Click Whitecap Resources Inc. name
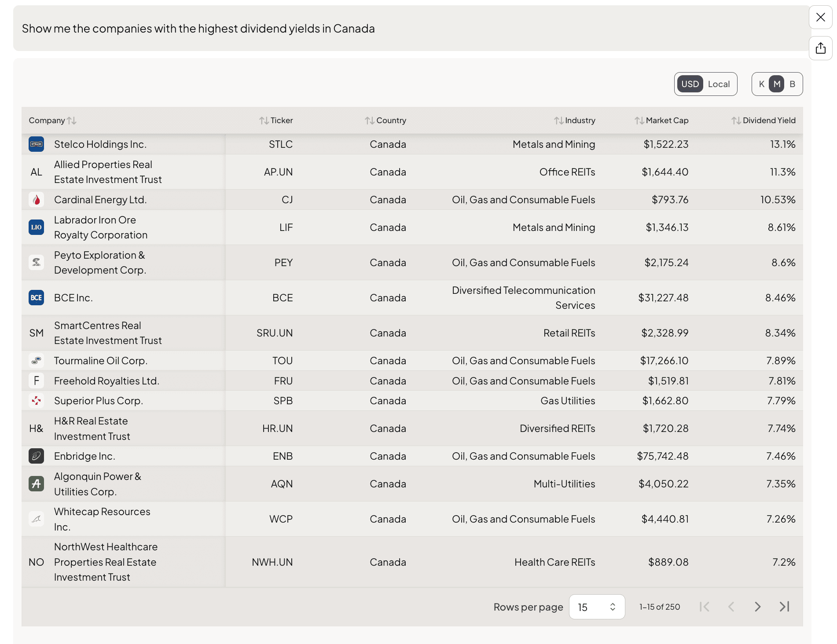Image resolution: width=837 pixels, height=644 pixels. [x=102, y=519]
